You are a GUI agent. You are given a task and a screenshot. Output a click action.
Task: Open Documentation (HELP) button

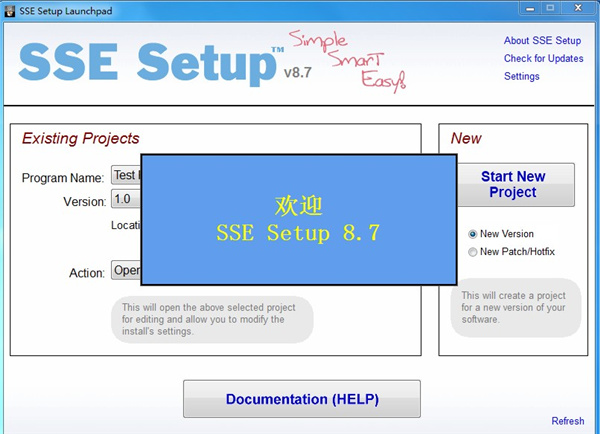point(301,399)
